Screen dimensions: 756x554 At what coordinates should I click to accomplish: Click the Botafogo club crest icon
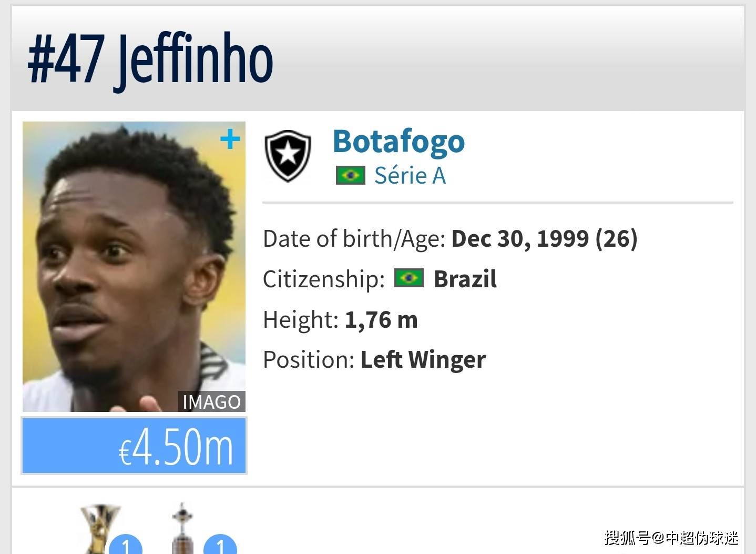288,156
